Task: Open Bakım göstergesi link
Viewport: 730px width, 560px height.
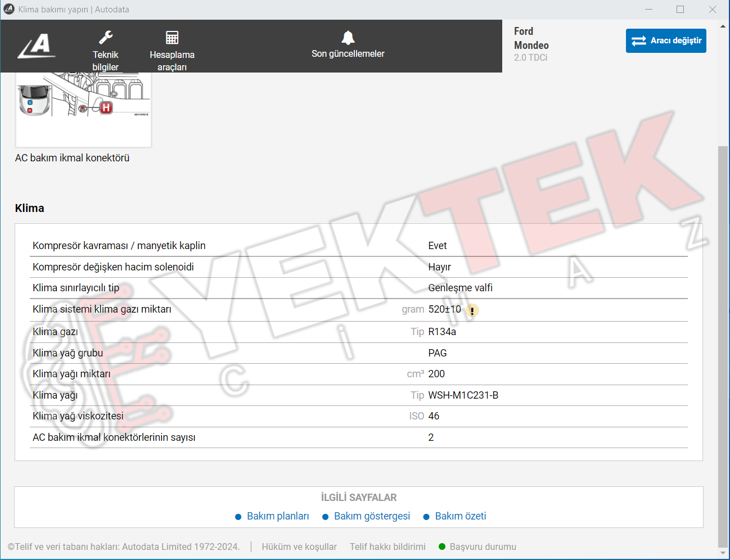Action: pyautogui.click(x=372, y=516)
